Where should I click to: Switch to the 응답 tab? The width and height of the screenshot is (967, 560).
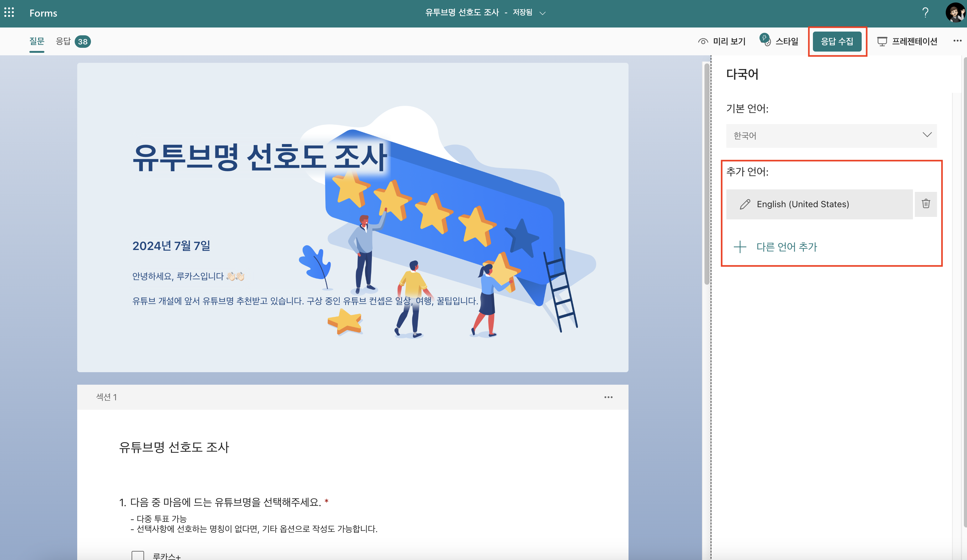click(63, 41)
